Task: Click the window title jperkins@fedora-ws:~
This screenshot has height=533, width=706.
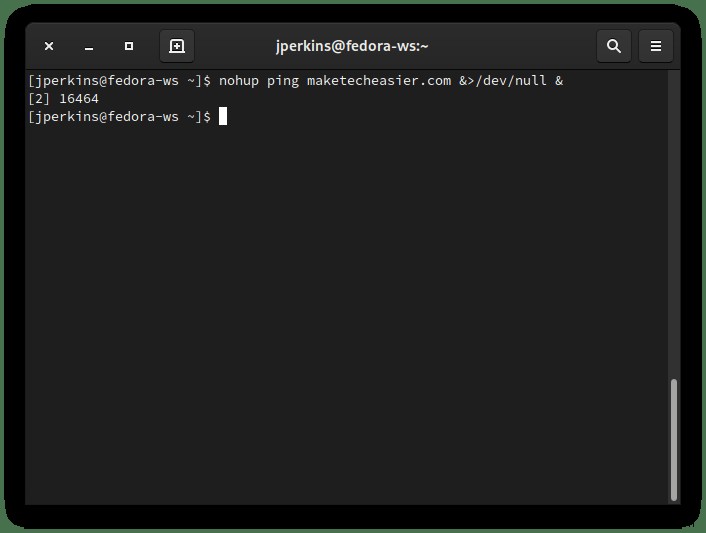Action: click(x=352, y=46)
